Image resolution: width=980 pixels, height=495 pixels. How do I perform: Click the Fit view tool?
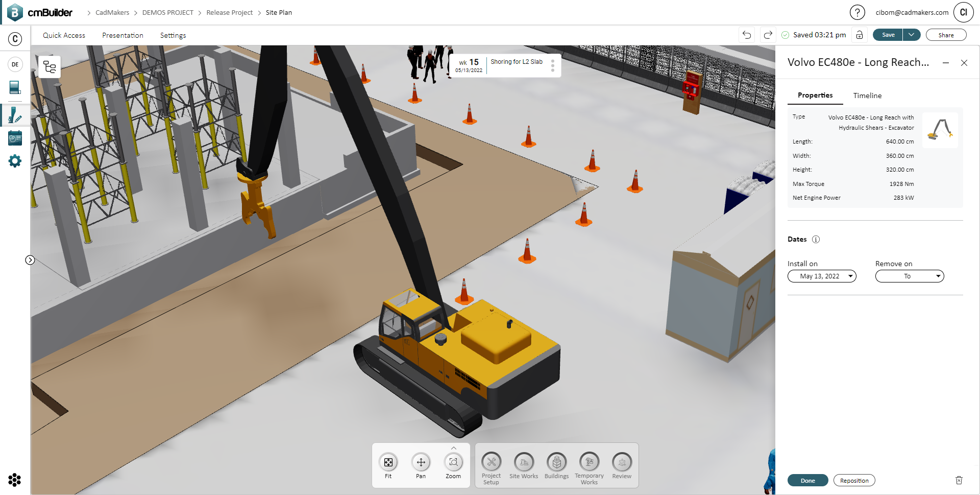pos(388,465)
